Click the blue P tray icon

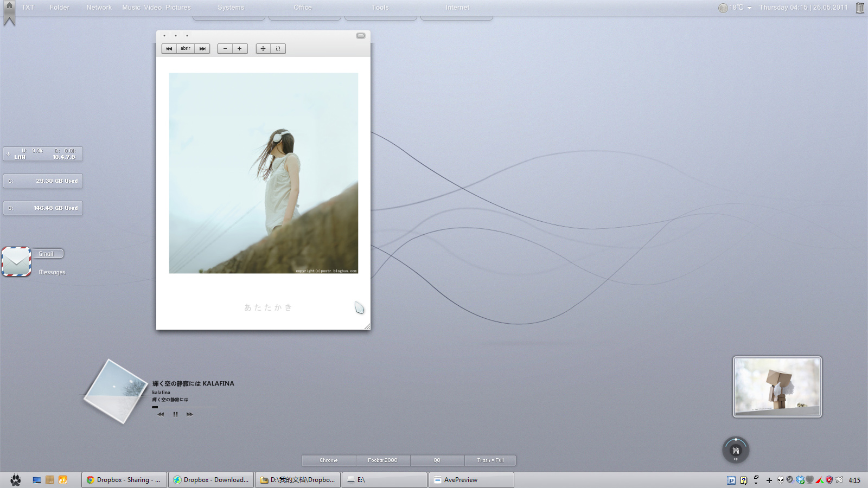731,480
